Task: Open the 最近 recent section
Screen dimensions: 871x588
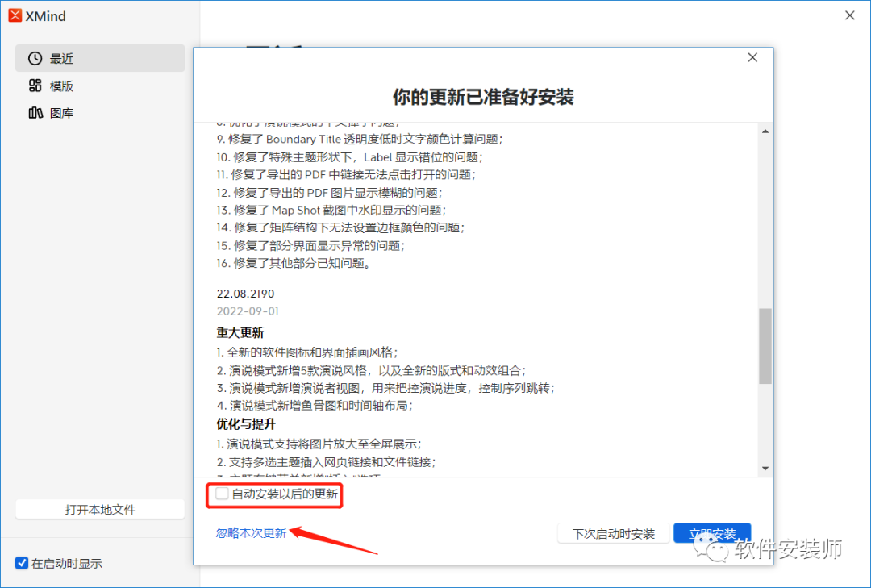Action: point(100,58)
